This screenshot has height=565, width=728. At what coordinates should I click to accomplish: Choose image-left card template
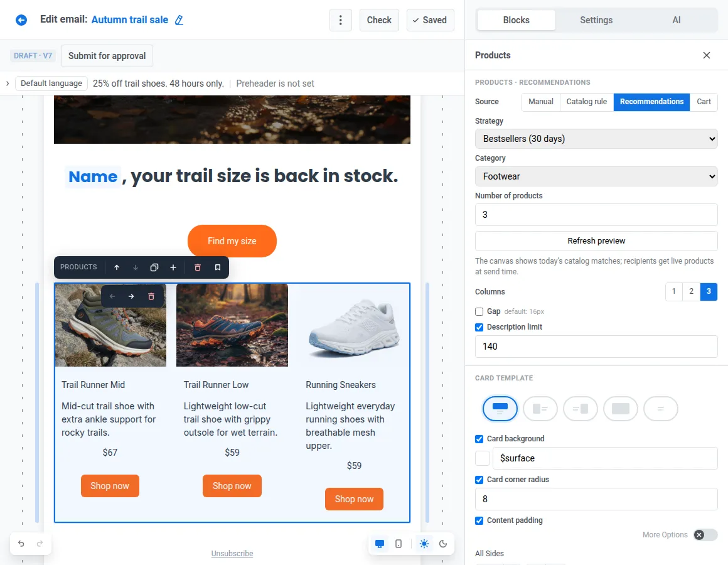tap(540, 409)
